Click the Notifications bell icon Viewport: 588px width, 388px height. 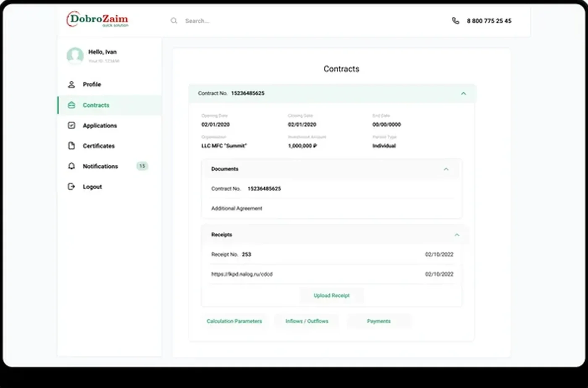point(71,166)
